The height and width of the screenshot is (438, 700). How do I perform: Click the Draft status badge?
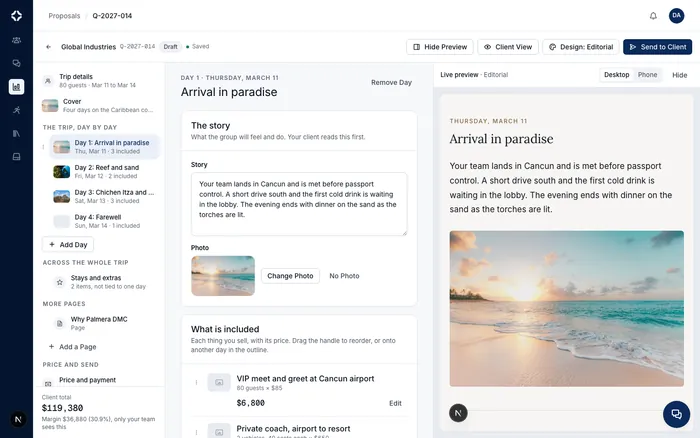(170, 46)
